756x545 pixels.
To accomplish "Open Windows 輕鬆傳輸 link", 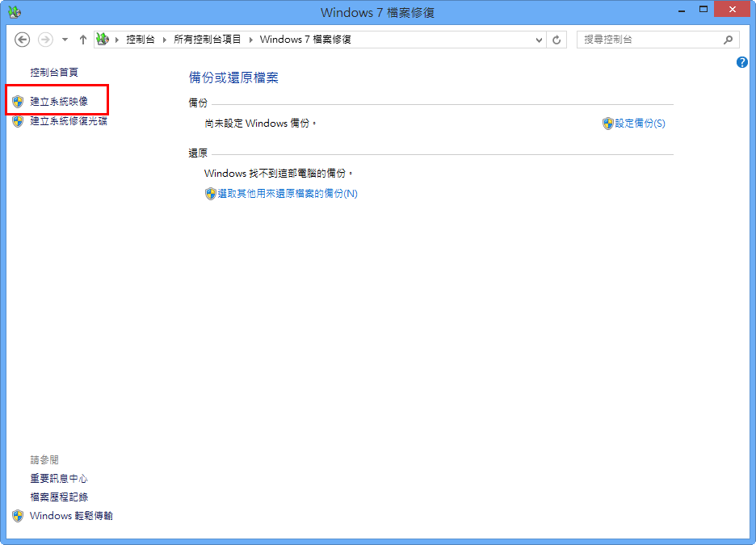I will [71, 516].
